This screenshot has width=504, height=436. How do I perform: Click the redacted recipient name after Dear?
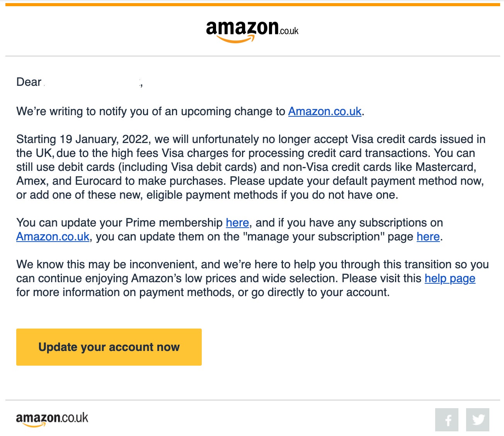[x=92, y=82]
